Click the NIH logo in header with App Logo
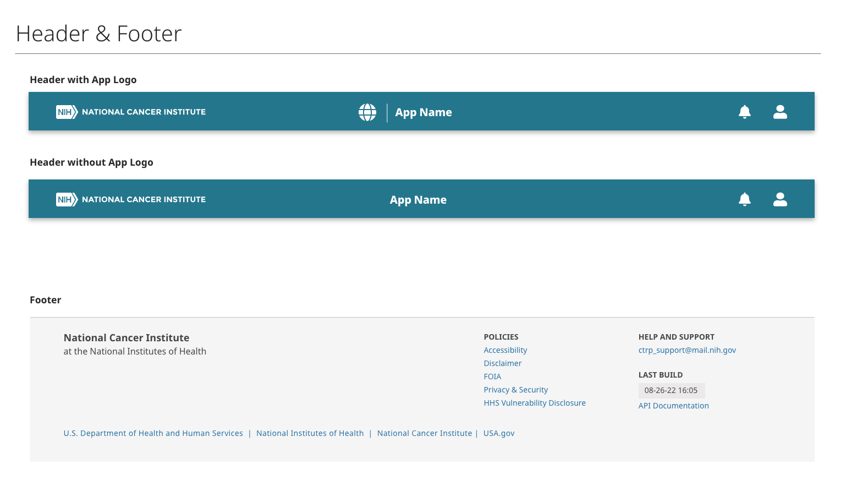Viewport: 868px width, 480px height. [x=67, y=112]
